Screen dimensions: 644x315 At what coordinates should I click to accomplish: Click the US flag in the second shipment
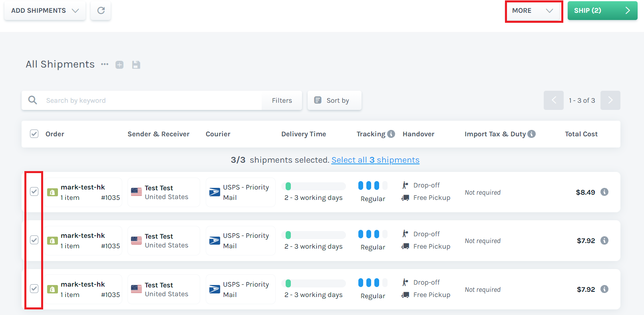136,241
